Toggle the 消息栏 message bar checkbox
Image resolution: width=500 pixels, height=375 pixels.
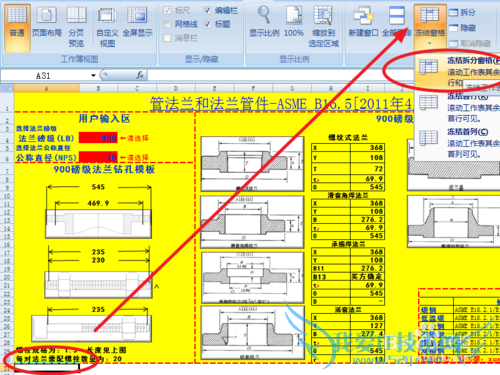click(x=167, y=38)
